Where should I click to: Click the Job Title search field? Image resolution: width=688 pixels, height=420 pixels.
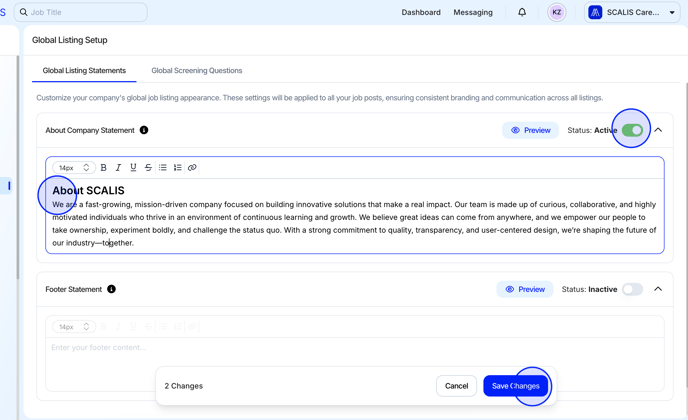[x=81, y=13]
